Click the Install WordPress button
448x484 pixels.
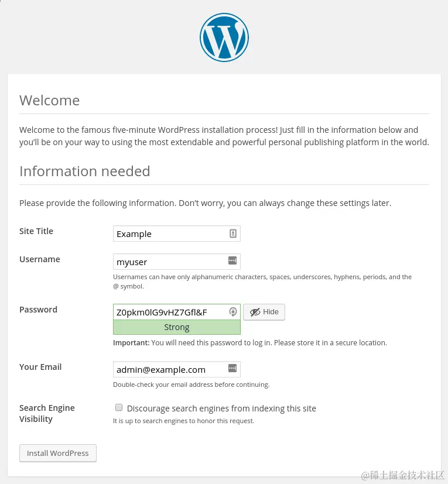point(58,453)
